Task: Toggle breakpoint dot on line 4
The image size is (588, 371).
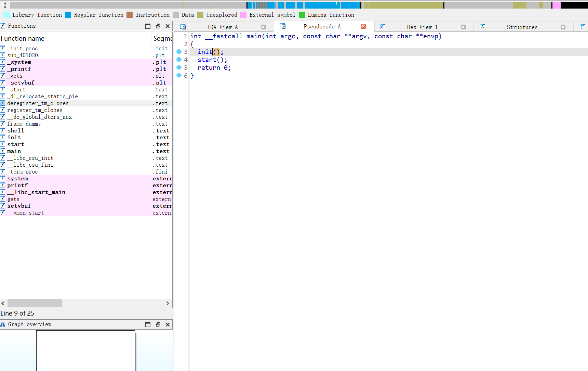Action: coord(179,60)
